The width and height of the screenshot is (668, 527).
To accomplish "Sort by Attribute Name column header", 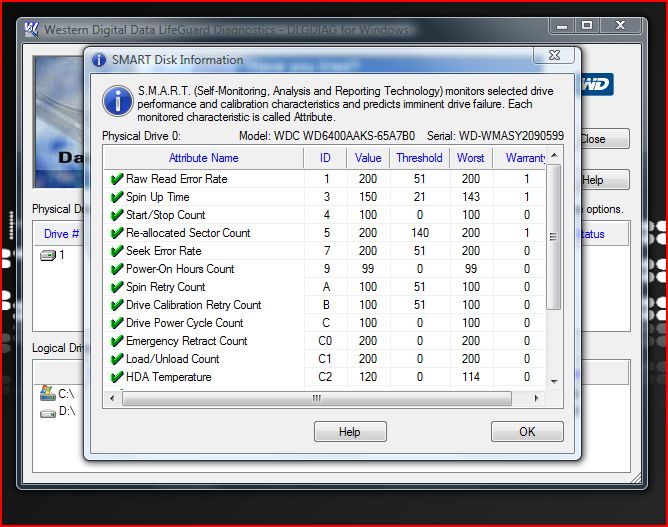I will tap(204, 158).
